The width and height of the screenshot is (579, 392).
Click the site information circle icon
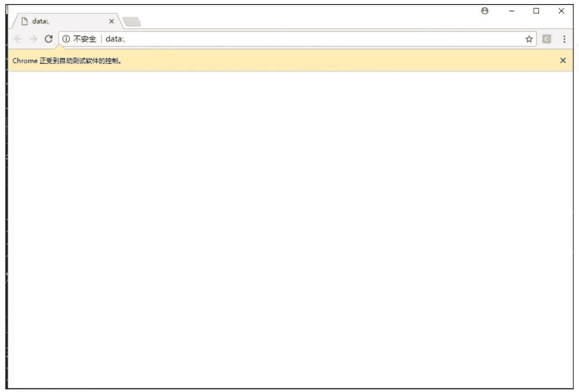[66, 39]
